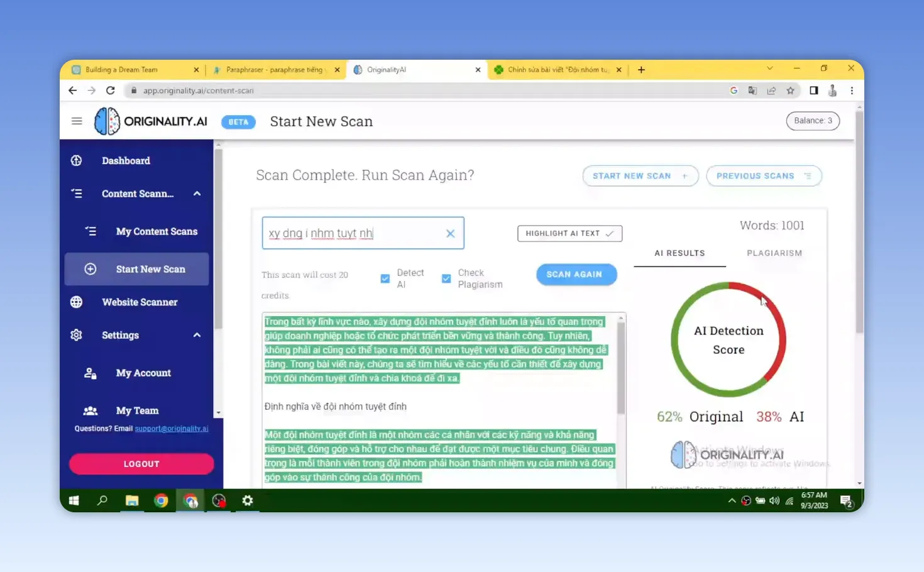Click the Scan Again button
The width and height of the screenshot is (924, 572).
576,275
